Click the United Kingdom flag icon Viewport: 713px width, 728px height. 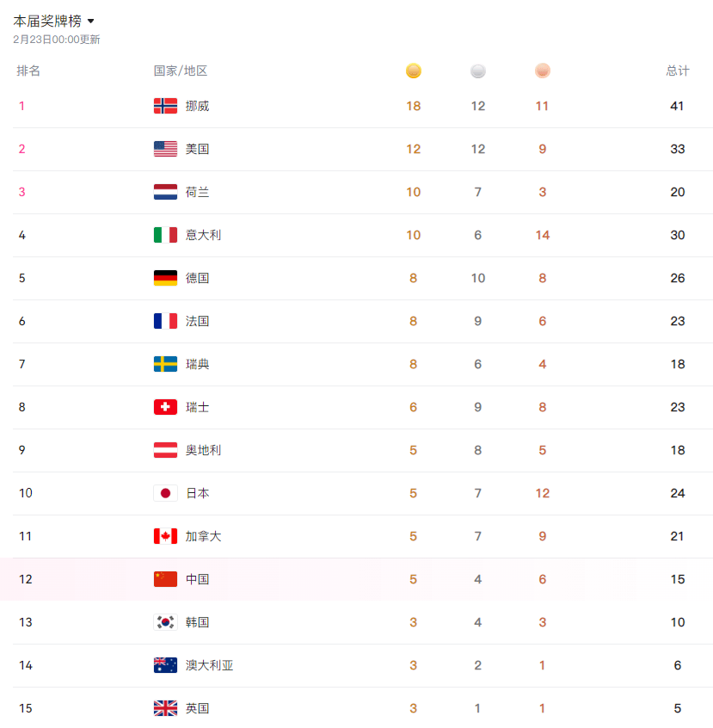pyautogui.click(x=165, y=708)
